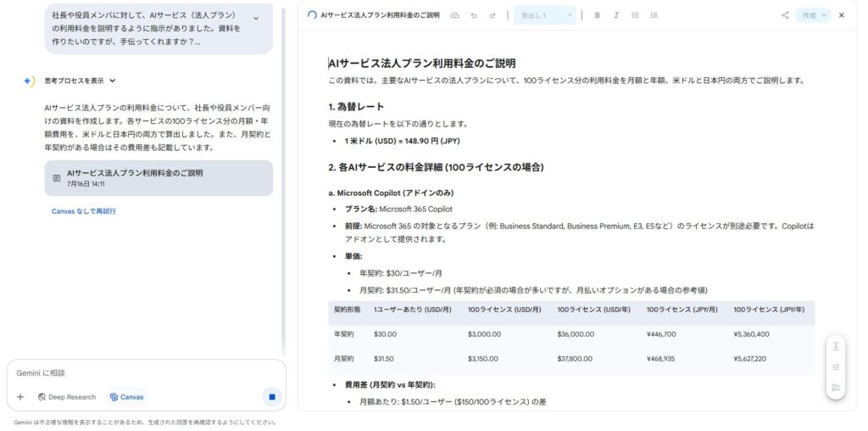868x431 pixels.
Task: Click 1ユーザーあたり (USD/月) table header
Action: point(413,310)
